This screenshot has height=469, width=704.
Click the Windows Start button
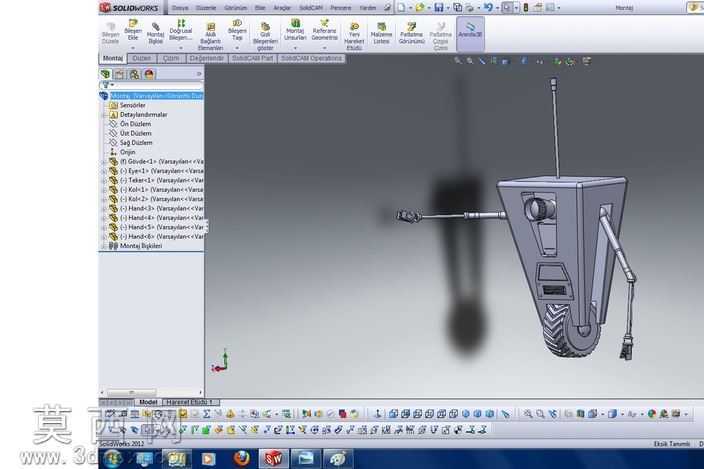[x=112, y=459]
